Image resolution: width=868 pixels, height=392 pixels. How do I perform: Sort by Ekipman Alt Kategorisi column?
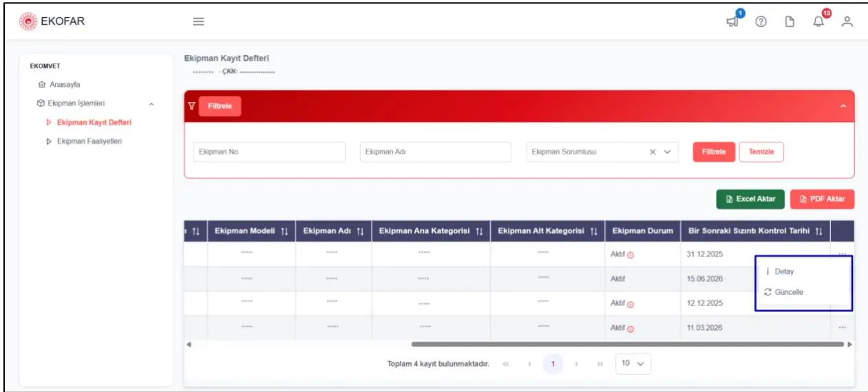click(x=593, y=231)
